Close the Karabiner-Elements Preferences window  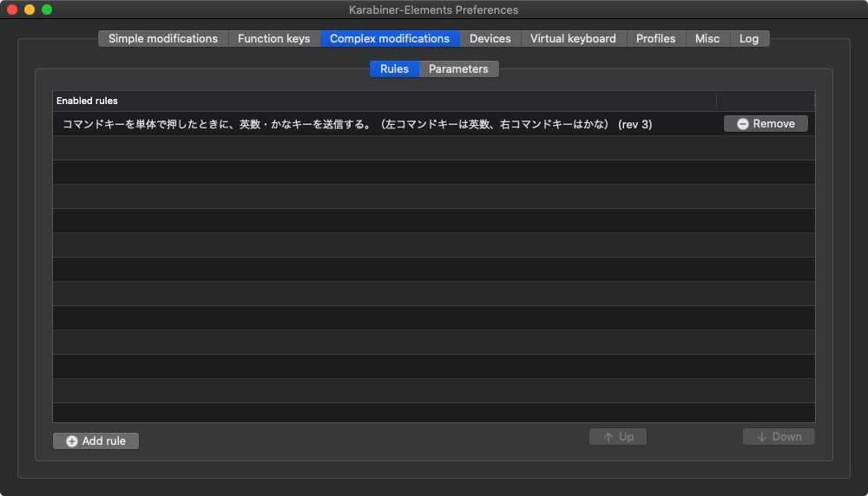(x=12, y=10)
